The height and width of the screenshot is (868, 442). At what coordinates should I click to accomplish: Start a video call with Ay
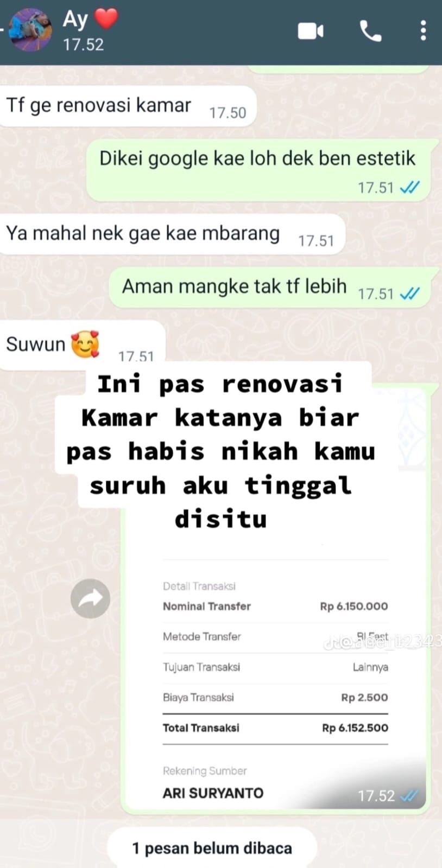click(311, 31)
